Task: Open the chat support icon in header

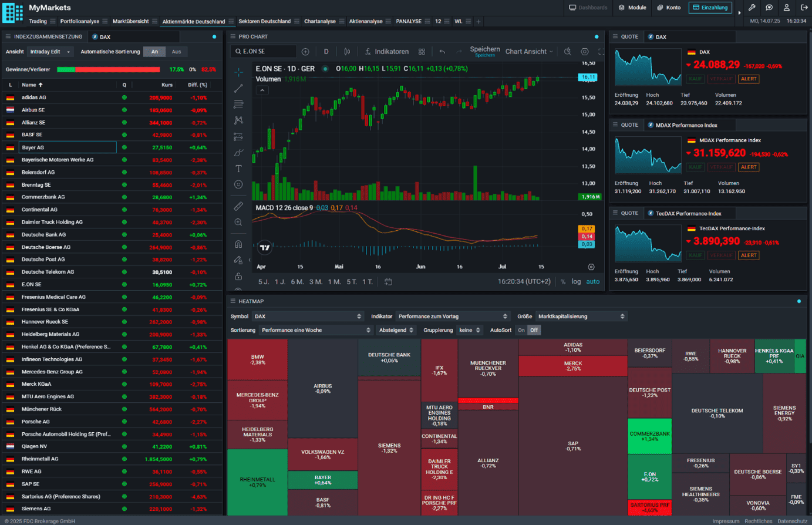Action: [x=769, y=8]
